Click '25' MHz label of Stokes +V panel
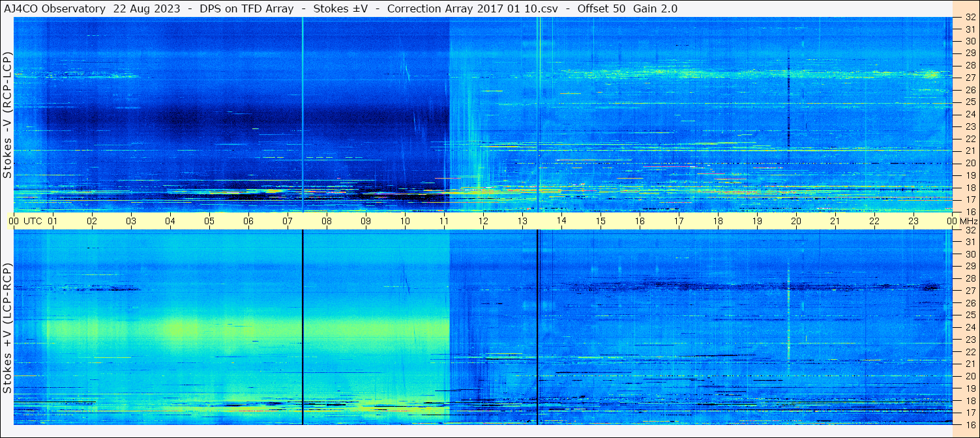Image resolution: width=980 pixels, height=438 pixels. pos(970,315)
